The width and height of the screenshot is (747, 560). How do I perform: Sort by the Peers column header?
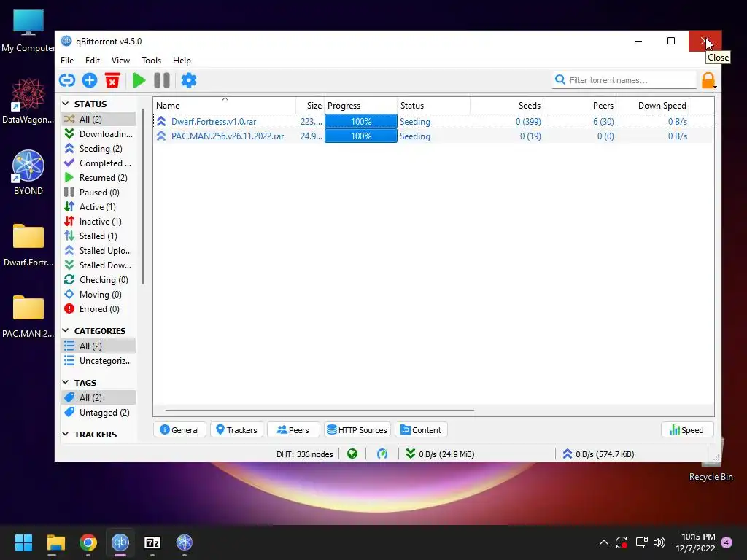[580, 106]
